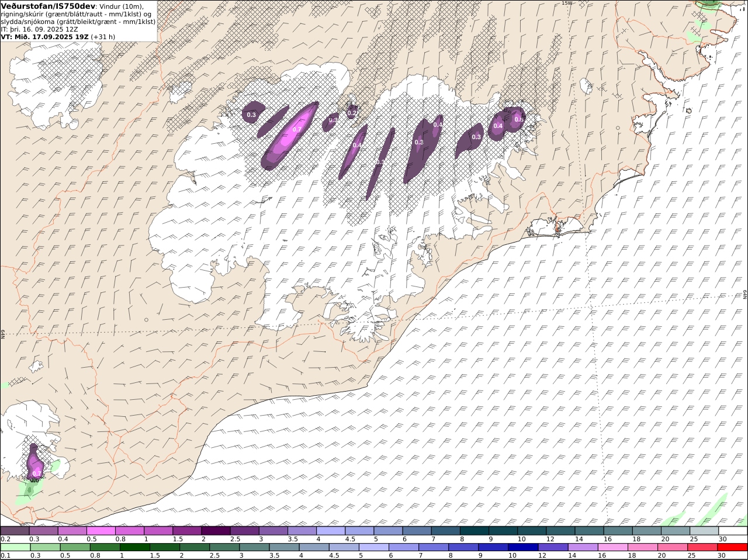748x560 pixels.
Task: Pick the light periwinkle snow swatch labelled 4
Action: click(x=331, y=531)
